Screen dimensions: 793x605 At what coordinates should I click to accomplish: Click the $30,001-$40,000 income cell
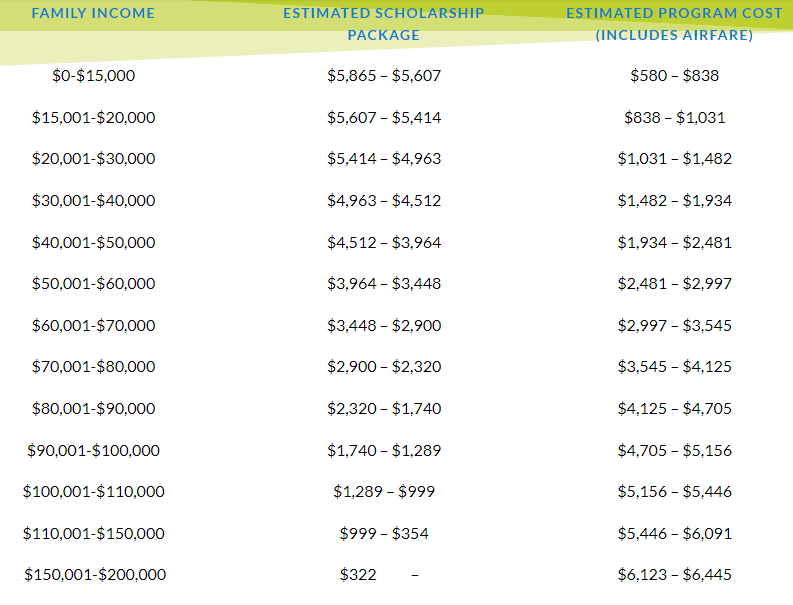[x=94, y=200]
